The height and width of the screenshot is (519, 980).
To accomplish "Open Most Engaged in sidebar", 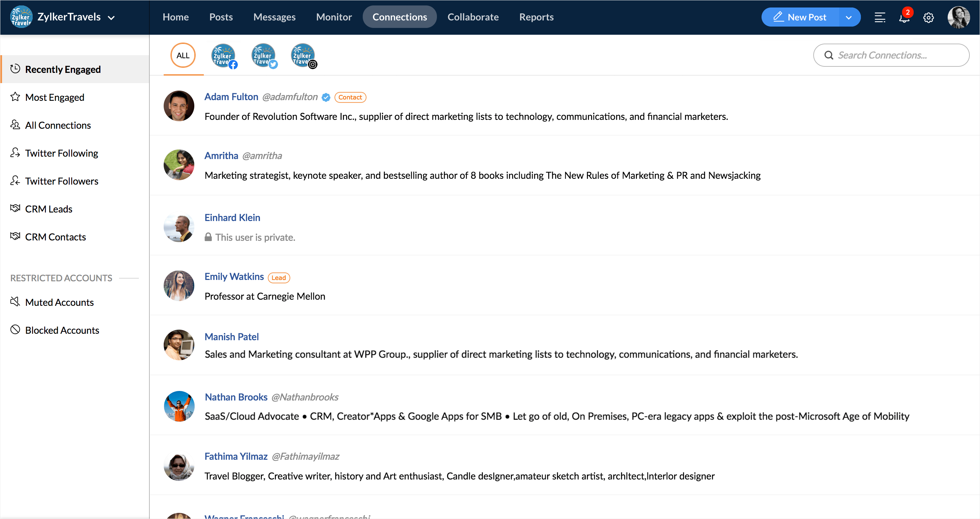I will click(54, 97).
